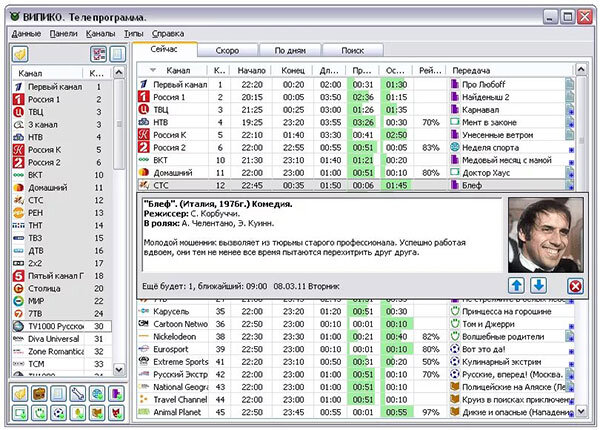Click the sport ball icon next to Неделя спорта
600x430 pixels.
pyautogui.click(x=455, y=147)
